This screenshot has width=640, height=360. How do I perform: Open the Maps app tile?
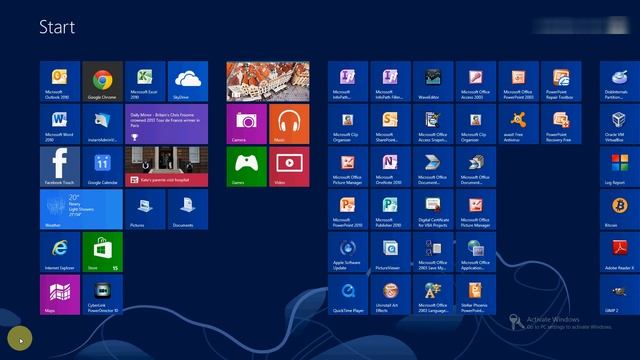point(60,295)
